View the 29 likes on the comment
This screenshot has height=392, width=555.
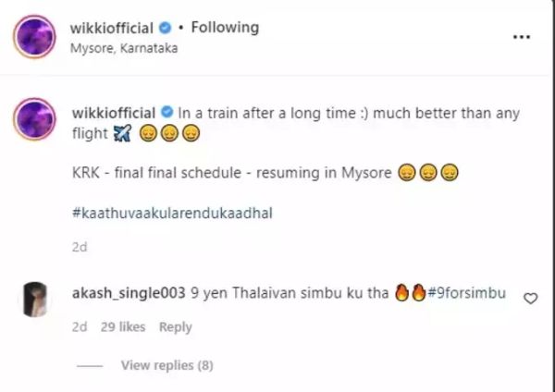point(123,327)
